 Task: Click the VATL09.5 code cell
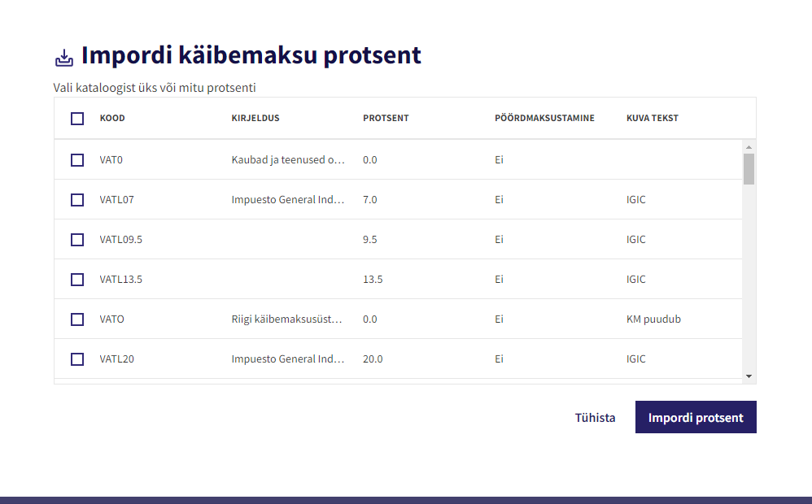(121, 240)
